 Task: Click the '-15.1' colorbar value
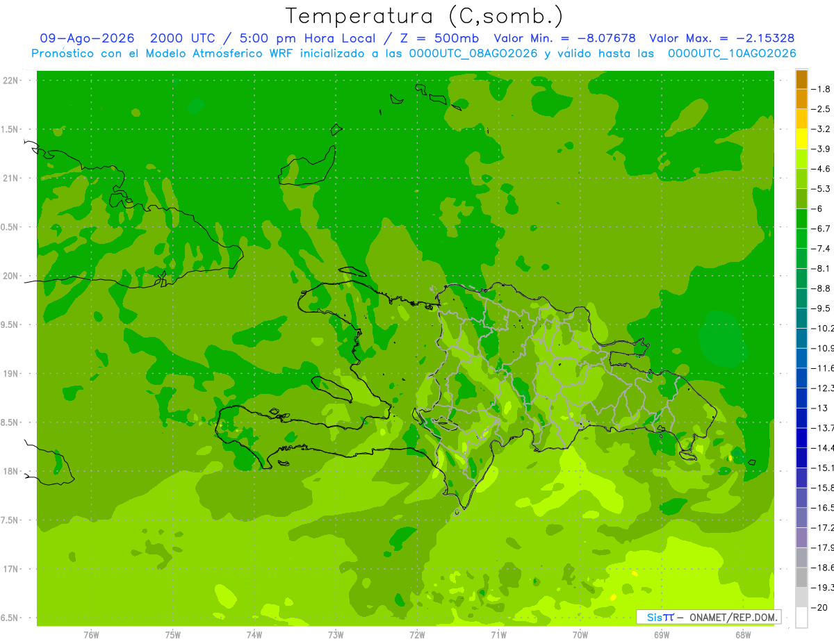coord(822,468)
